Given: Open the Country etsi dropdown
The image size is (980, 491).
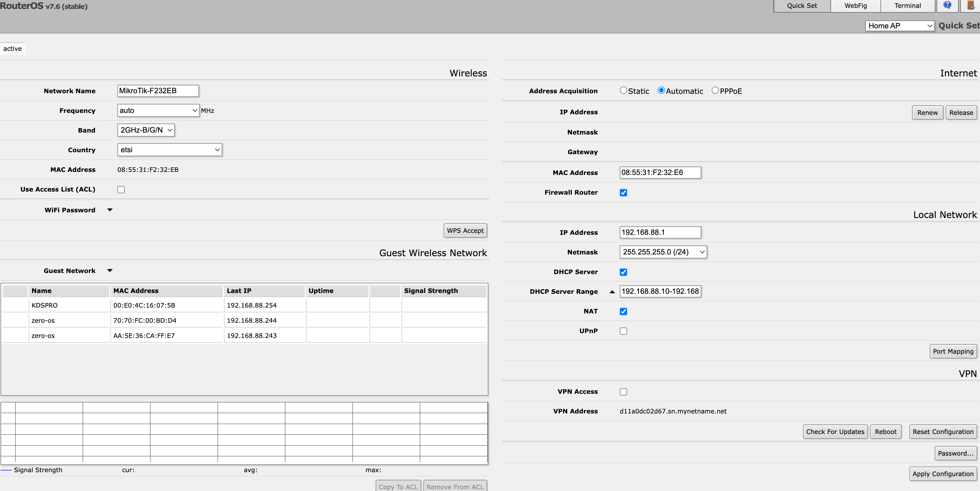Looking at the screenshot, I should pos(170,150).
